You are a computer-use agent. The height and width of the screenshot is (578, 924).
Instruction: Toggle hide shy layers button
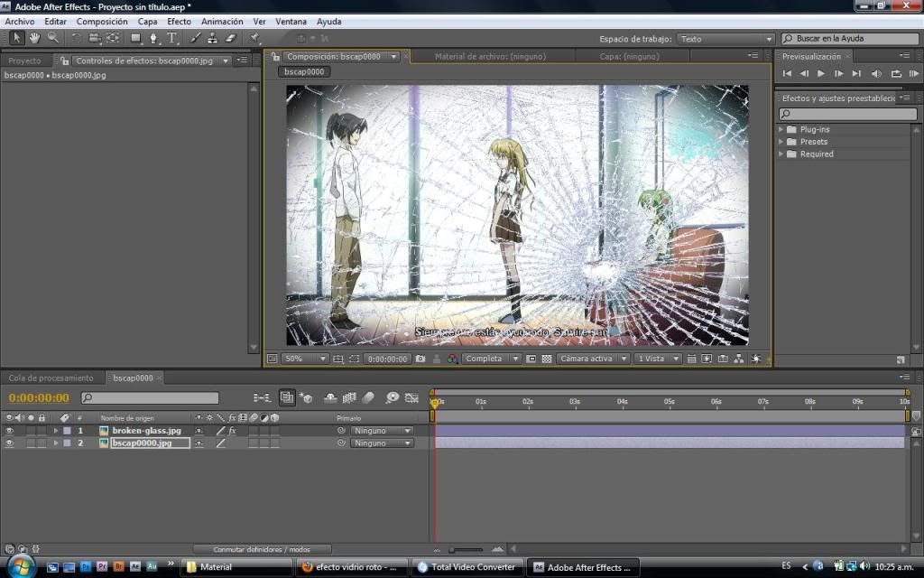(x=330, y=398)
